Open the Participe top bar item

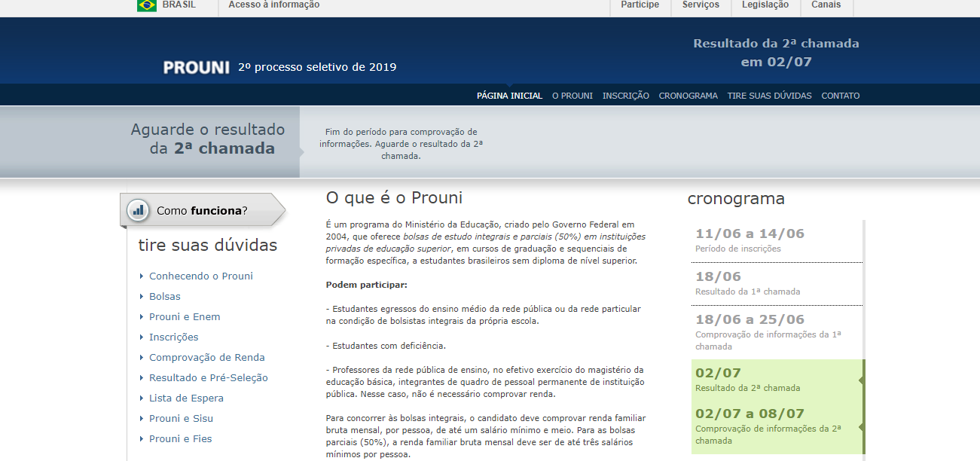[x=640, y=5]
